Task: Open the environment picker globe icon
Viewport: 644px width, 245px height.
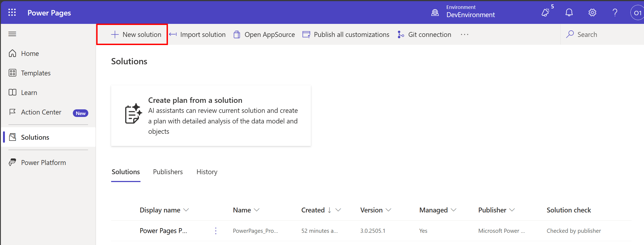Action: (x=435, y=12)
